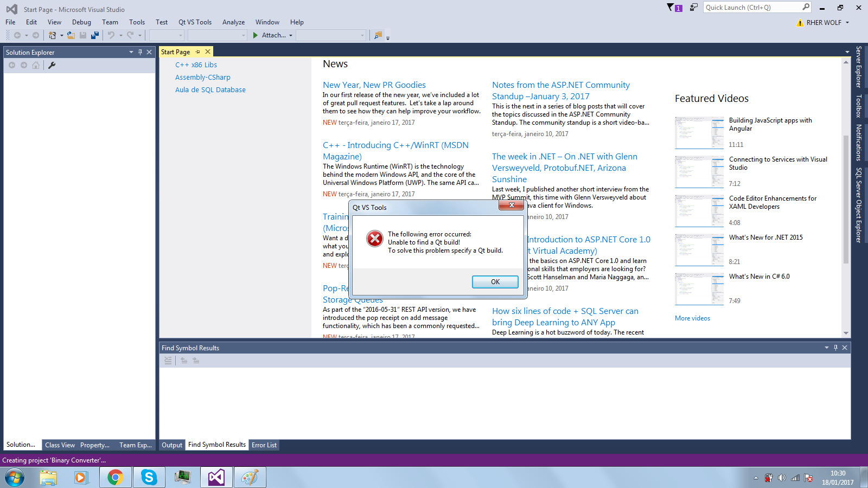Open the Team Explorer bottom tab
This screenshot has width=868, height=488.
136,445
